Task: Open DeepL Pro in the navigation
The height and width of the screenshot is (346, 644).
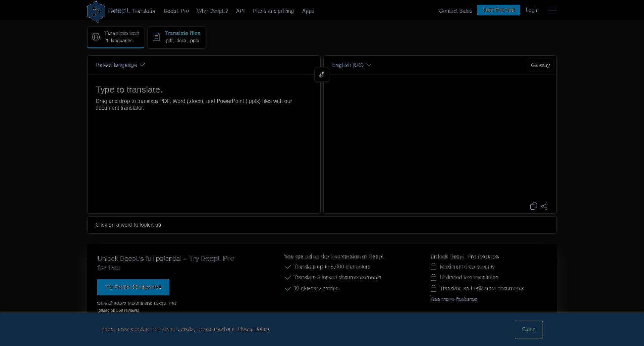Action: click(176, 11)
